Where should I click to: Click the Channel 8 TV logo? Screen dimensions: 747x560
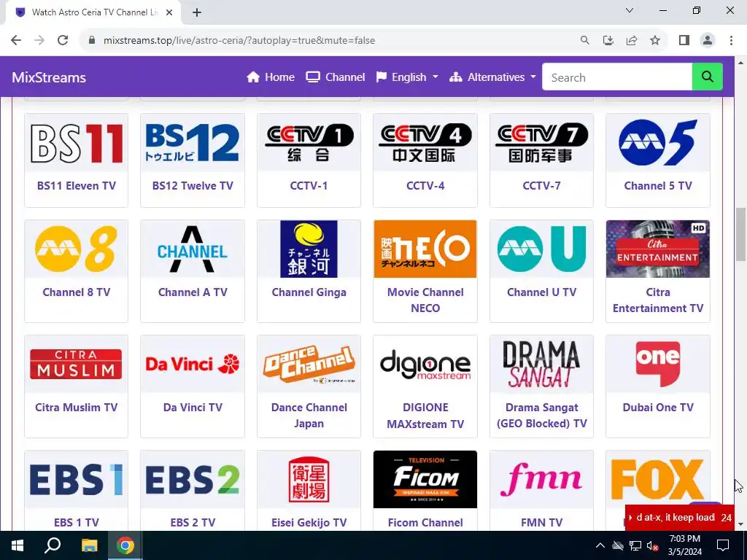(76, 249)
